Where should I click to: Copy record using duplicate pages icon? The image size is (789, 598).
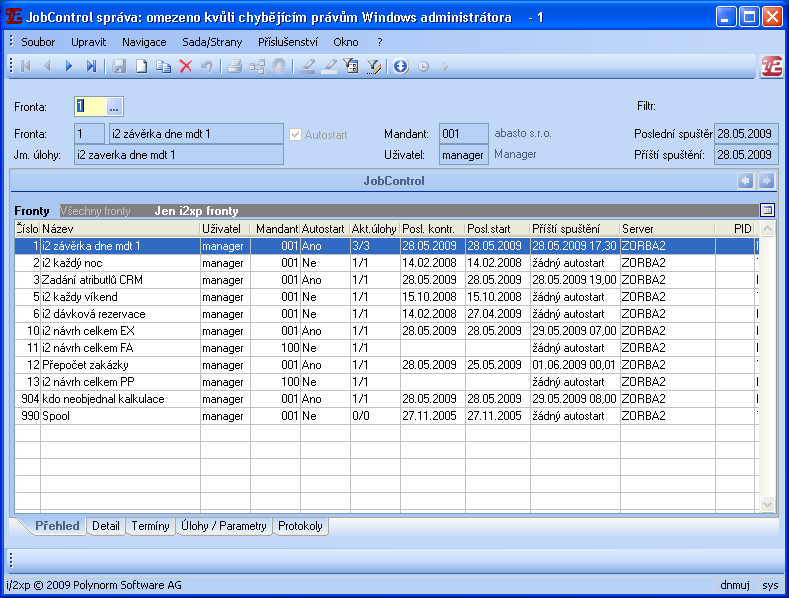(164, 66)
